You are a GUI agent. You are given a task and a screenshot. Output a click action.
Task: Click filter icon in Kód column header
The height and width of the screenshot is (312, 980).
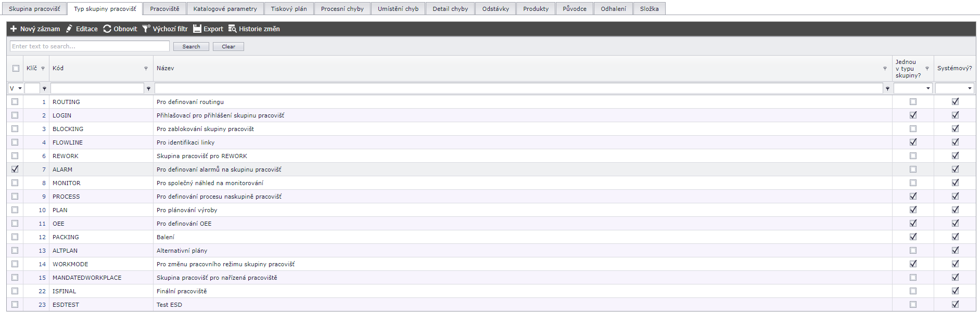tap(146, 69)
